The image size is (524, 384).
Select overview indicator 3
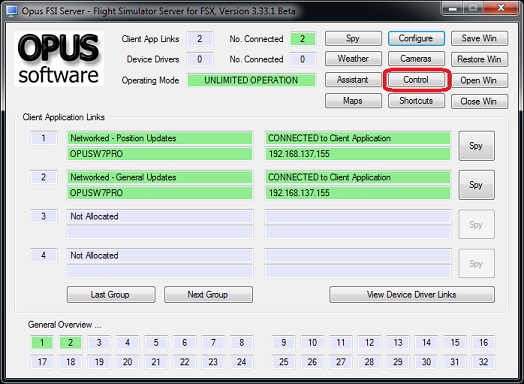tap(99, 343)
